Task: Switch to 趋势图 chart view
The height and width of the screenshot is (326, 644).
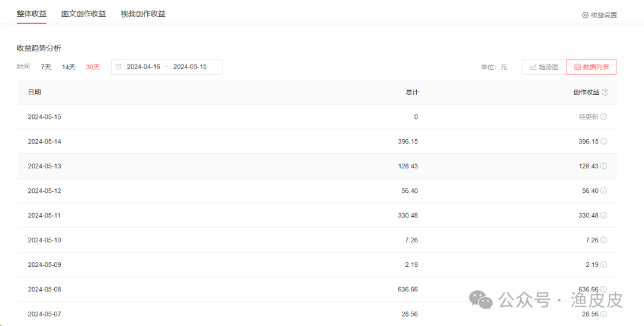Action: pyautogui.click(x=544, y=67)
